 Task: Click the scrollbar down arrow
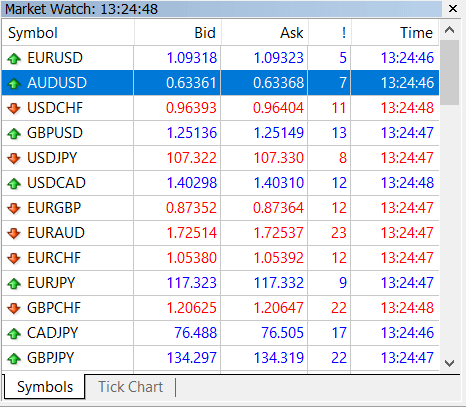pos(449,363)
